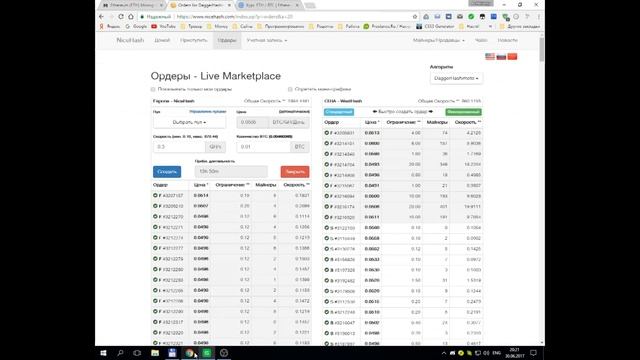Open the Ордеры navigation item
Screen dimensions: 640x360
point(227,40)
